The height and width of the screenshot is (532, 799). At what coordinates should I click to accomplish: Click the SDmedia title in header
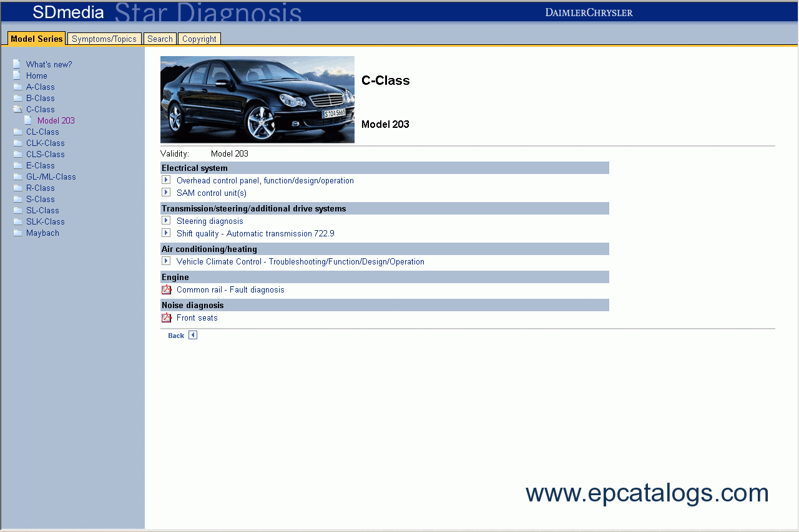pos(69,12)
